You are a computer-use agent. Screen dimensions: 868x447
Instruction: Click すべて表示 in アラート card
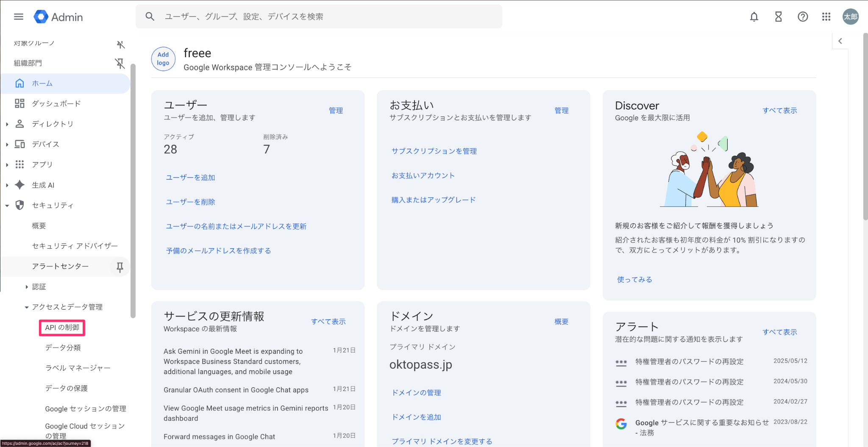[x=780, y=332]
